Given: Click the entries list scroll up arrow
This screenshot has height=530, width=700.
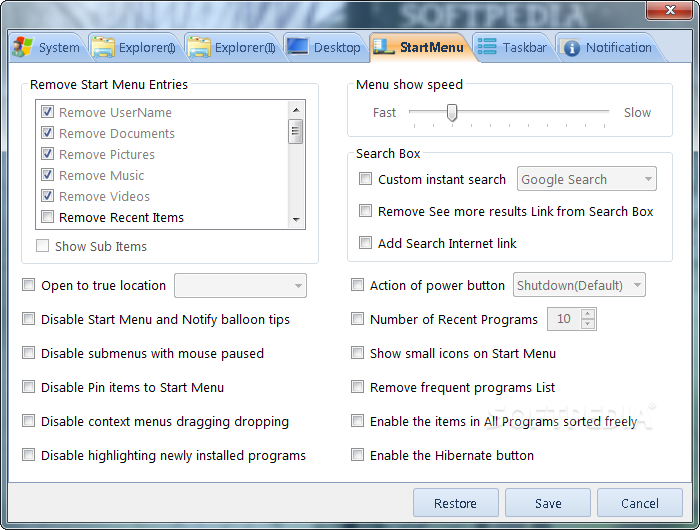Looking at the screenshot, I should point(296,110).
